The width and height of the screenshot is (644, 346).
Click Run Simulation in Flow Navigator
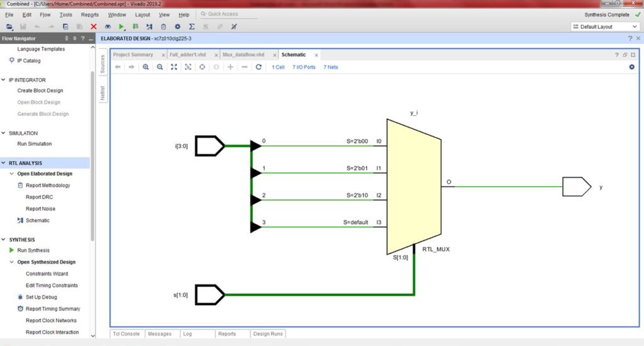click(35, 144)
